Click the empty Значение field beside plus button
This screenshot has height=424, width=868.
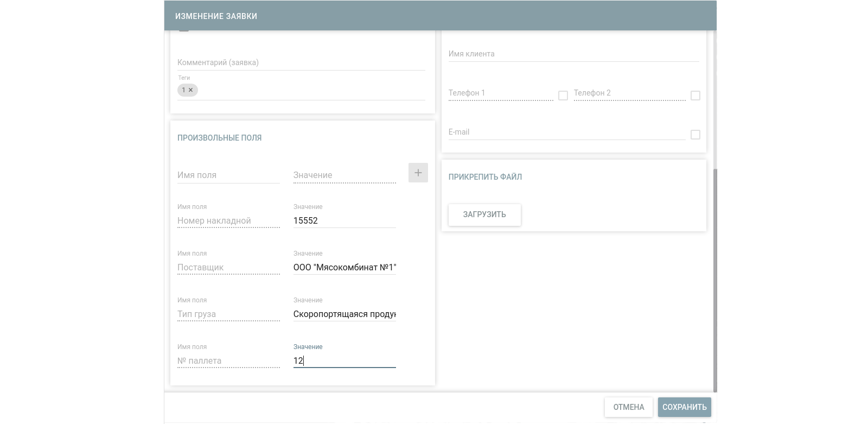click(x=344, y=175)
